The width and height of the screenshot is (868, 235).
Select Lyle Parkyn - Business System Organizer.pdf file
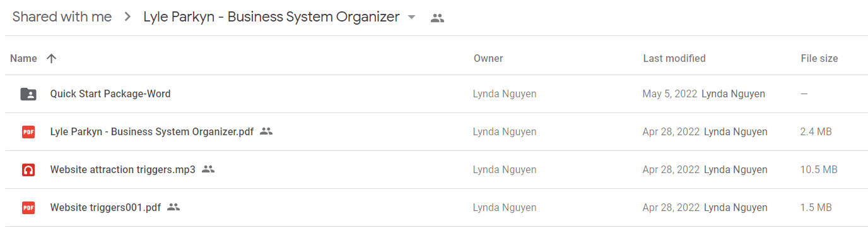(x=152, y=132)
